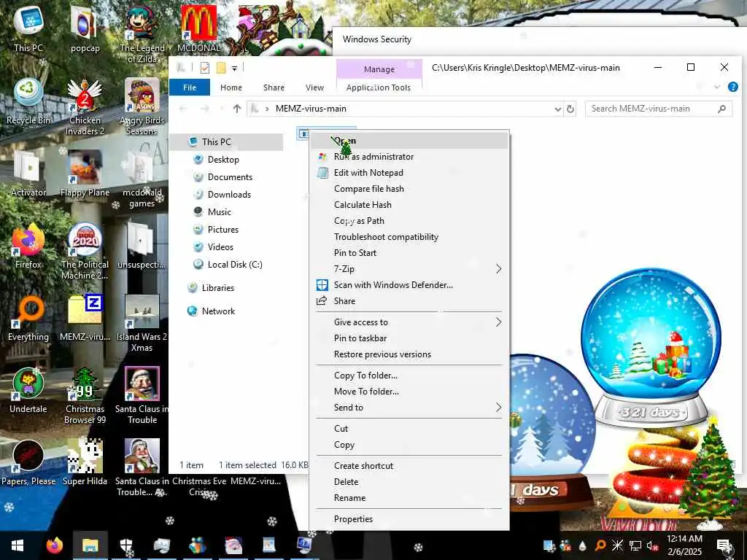Open Firefox from the taskbar
The image size is (747, 560).
coord(54,545)
